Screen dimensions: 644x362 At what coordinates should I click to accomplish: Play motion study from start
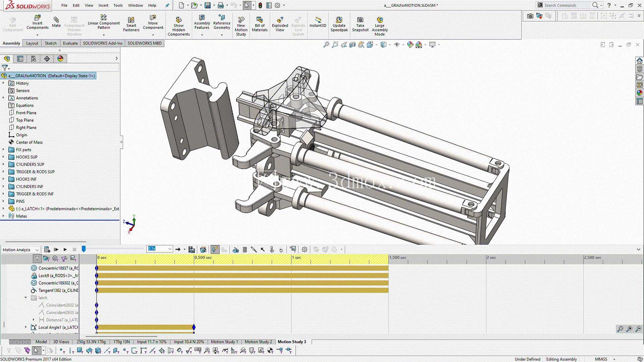[x=56, y=249]
